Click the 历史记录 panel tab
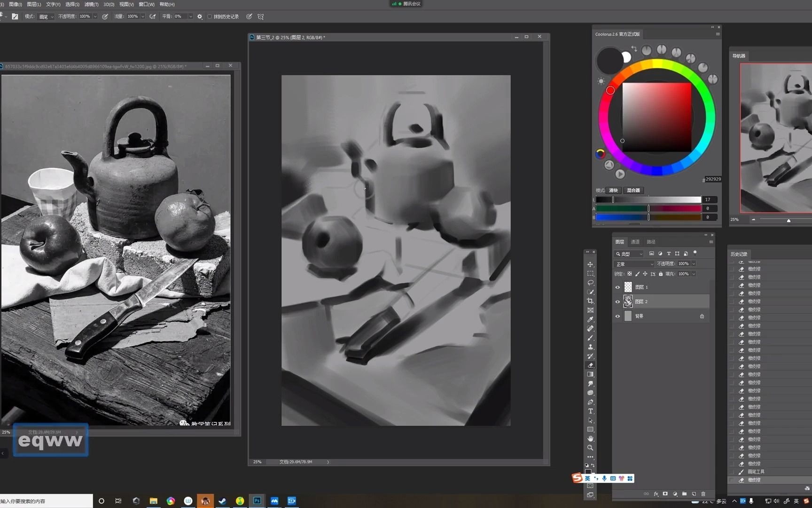The image size is (812, 508). 739,254
